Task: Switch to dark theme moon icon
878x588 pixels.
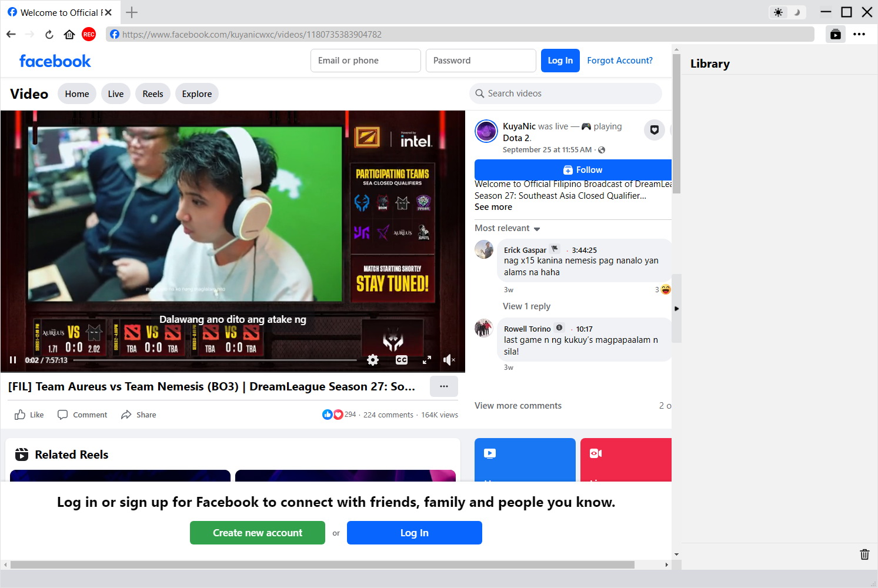Action: pos(797,12)
